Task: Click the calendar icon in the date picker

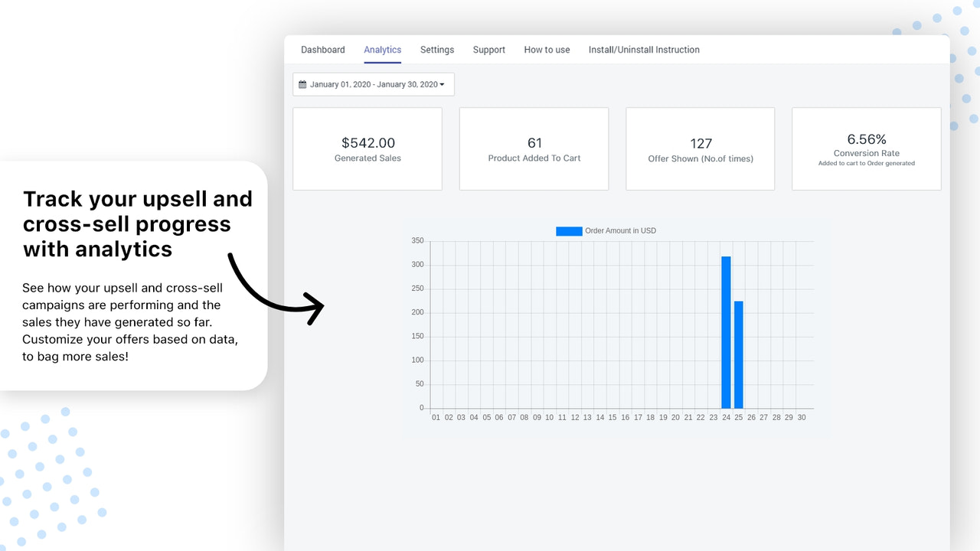Action: (302, 84)
